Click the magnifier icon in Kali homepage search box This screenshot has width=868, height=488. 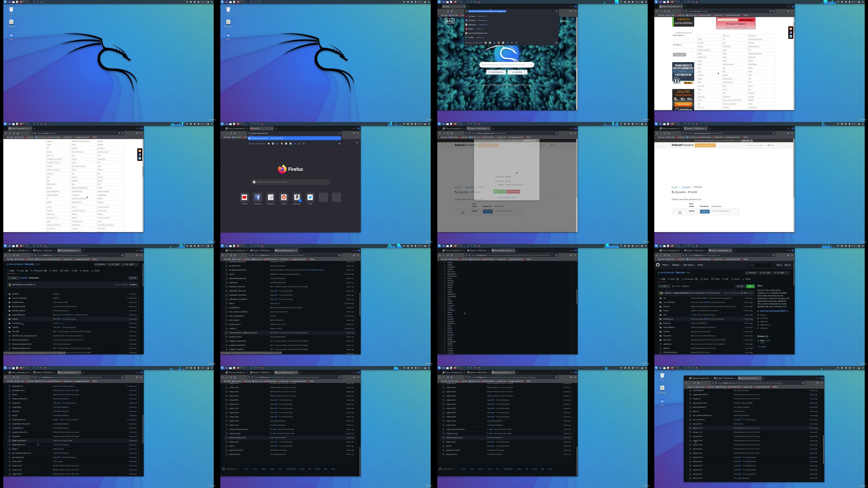[531, 65]
